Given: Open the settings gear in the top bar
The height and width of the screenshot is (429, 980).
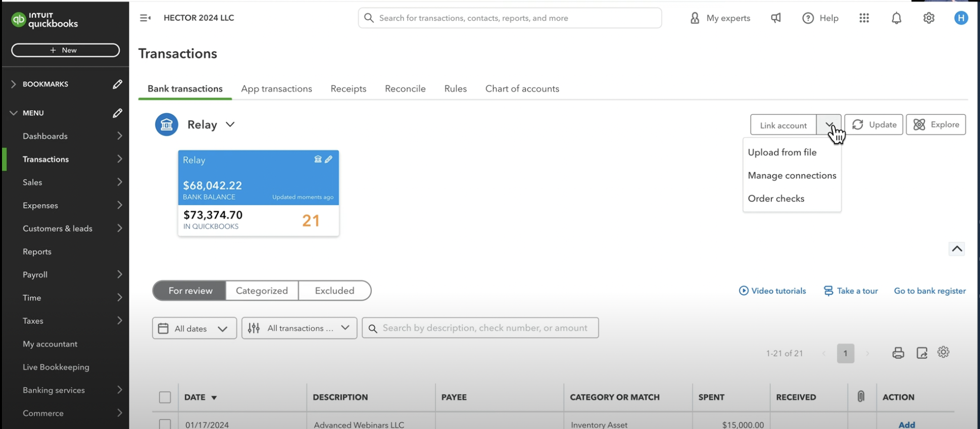Looking at the screenshot, I should (928, 18).
